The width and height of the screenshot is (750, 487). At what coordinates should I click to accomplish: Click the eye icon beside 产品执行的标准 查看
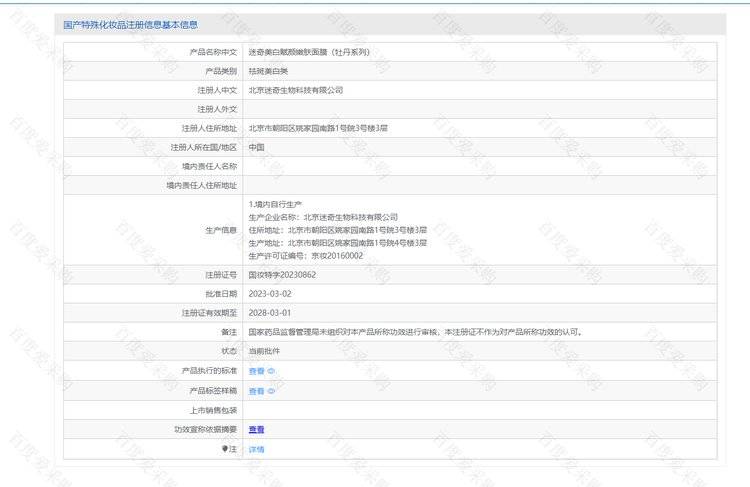pyautogui.click(x=271, y=371)
